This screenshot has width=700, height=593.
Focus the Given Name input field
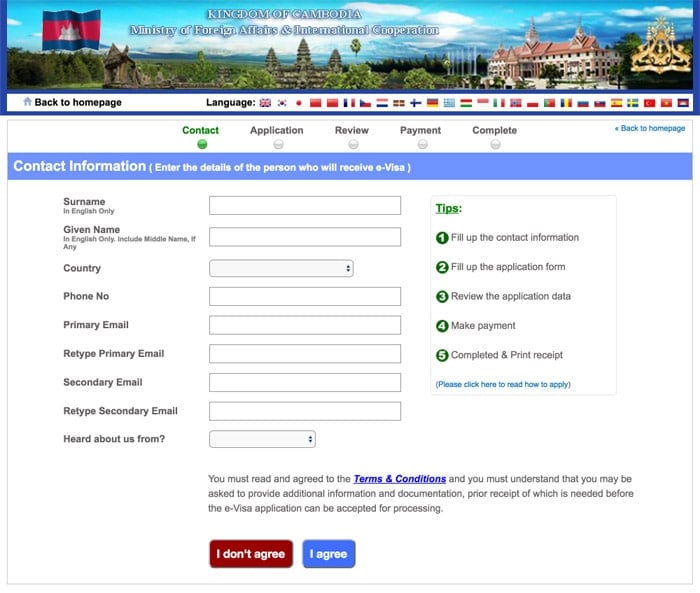tap(305, 237)
